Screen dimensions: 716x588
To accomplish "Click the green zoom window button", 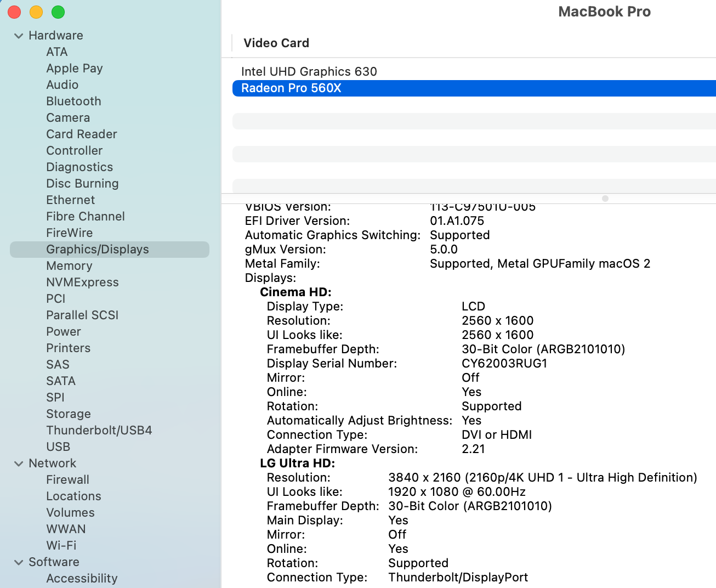I will pos(58,12).
